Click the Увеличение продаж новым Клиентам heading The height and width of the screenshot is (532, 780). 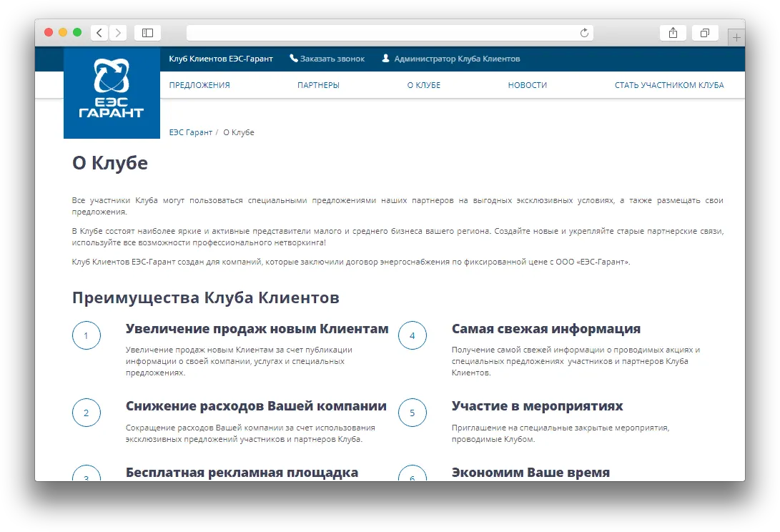pos(257,329)
